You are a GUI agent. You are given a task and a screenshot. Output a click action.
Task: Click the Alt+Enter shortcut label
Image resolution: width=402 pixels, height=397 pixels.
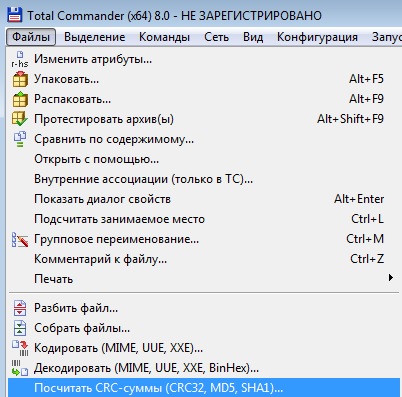tap(359, 199)
